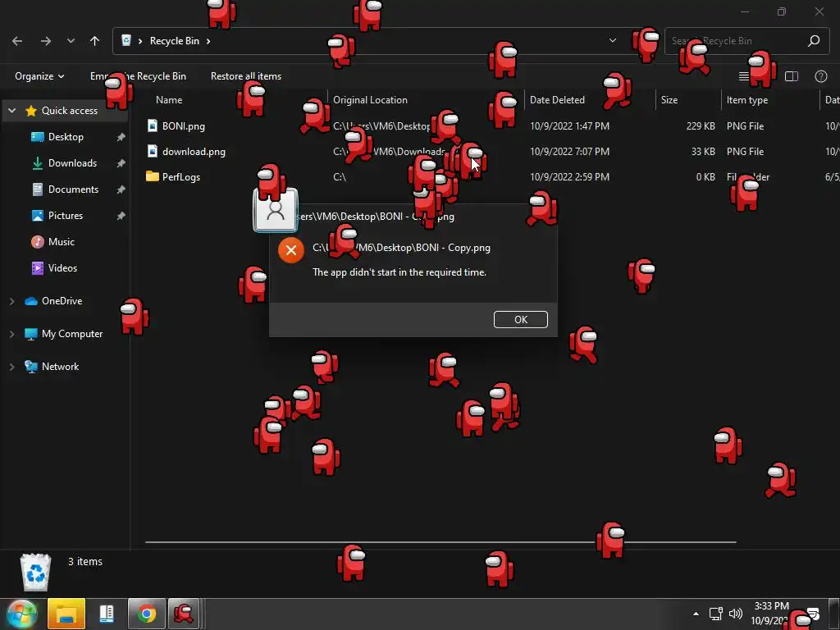Open Videos in the sidebar

click(62, 268)
